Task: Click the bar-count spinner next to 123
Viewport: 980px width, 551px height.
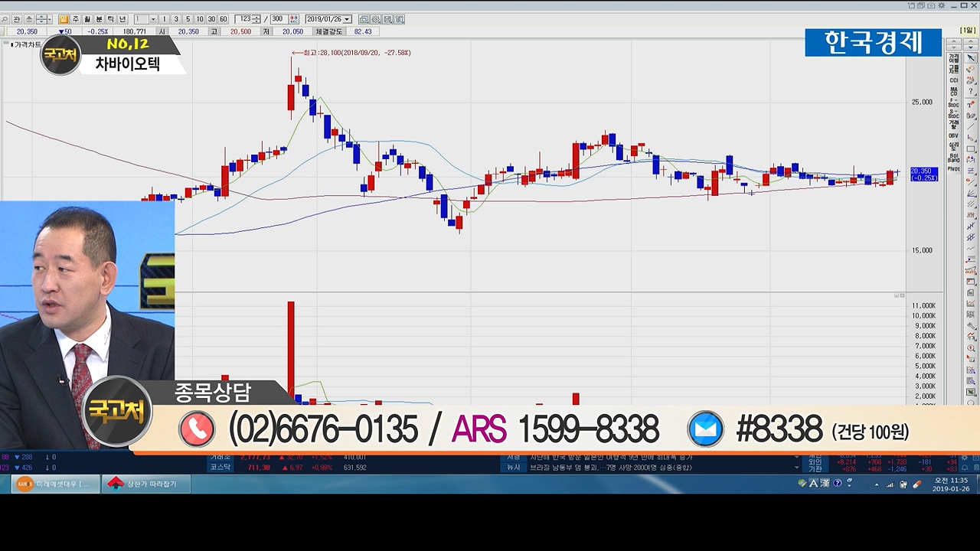Action: click(x=256, y=19)
